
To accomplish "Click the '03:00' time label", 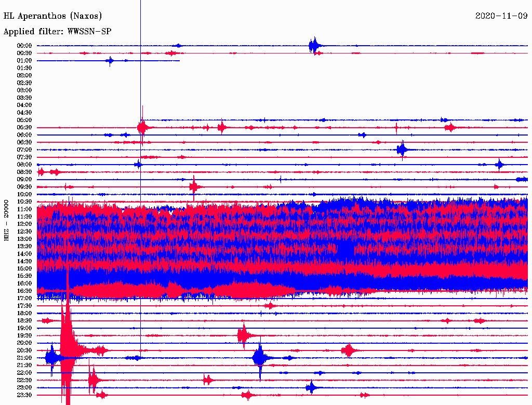I will (x=24, y=90).
